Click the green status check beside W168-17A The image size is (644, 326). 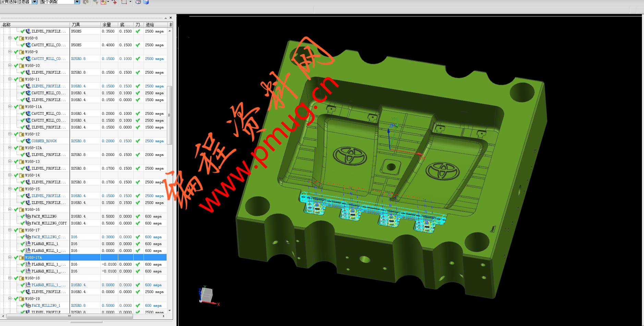coord(16,257)
